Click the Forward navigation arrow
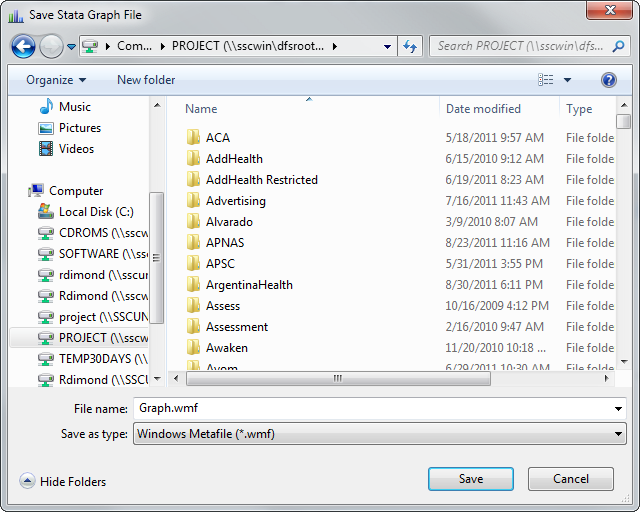The height and width of the screenshot is (512, 640). pyautogui.click(x=51, y=47)
